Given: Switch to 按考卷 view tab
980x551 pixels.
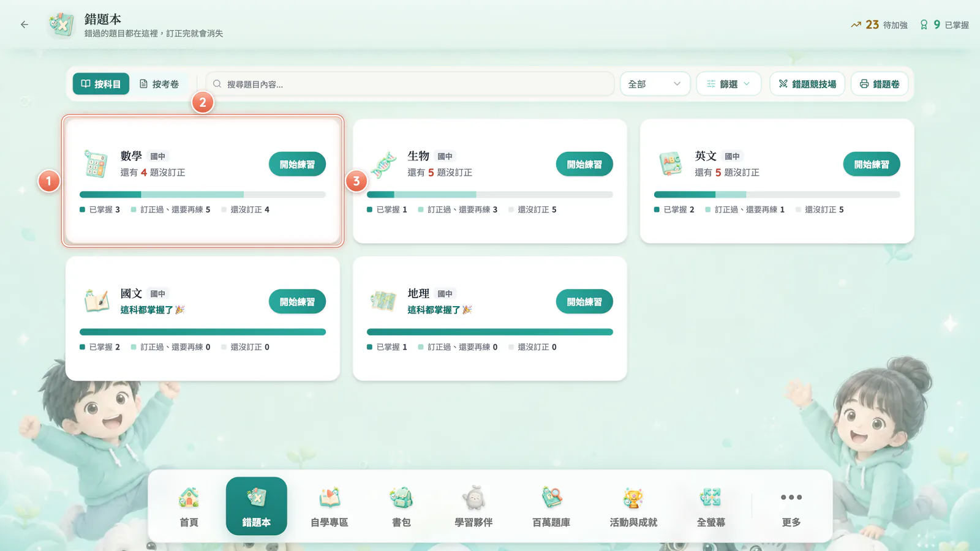Looking at the screenshot, I should pyautogui.click(x=159, y=84).
